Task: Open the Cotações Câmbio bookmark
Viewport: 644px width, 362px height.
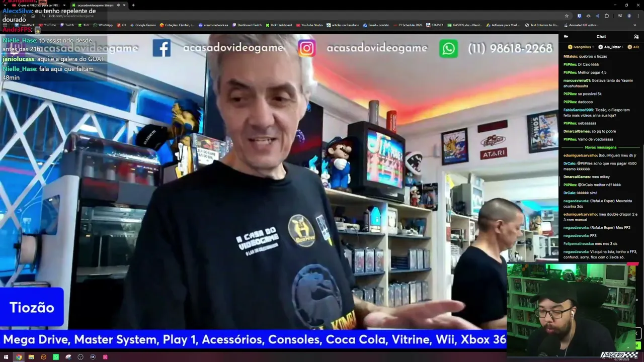Action: point(177,25)
